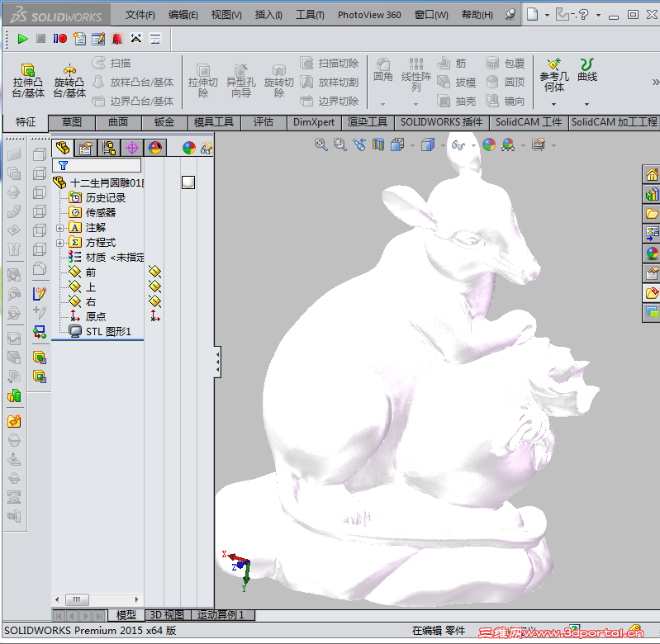Switch to the 3D 视图 bottom tab
This screenshot has height=644, width=660.
tap(167, 615)
